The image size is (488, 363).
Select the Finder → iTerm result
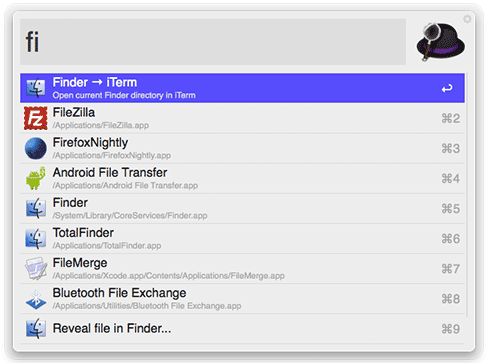pos(242,88)
